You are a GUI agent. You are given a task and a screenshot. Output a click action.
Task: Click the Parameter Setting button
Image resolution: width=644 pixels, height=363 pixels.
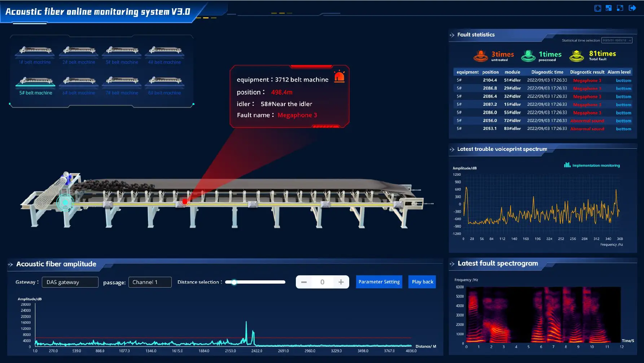379,282
